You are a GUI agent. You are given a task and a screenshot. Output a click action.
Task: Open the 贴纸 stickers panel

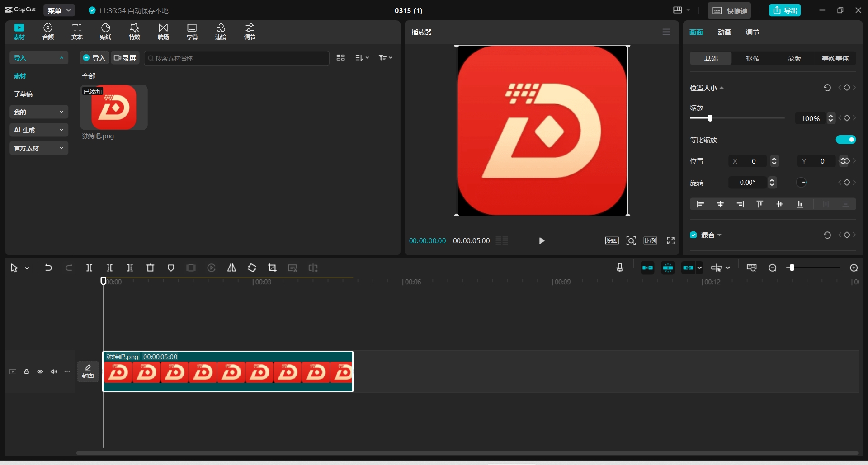click(105, 32)
